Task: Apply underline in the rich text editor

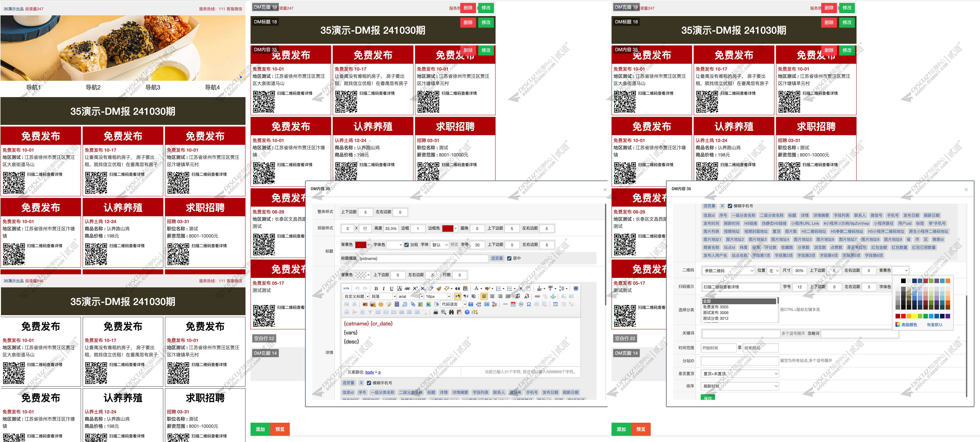Action: point(392,289)
